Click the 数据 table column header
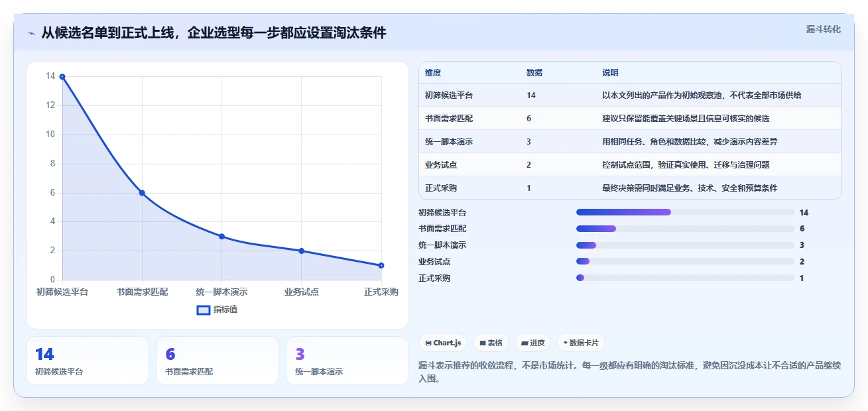 pyautogui.click(x=534, y=73)
